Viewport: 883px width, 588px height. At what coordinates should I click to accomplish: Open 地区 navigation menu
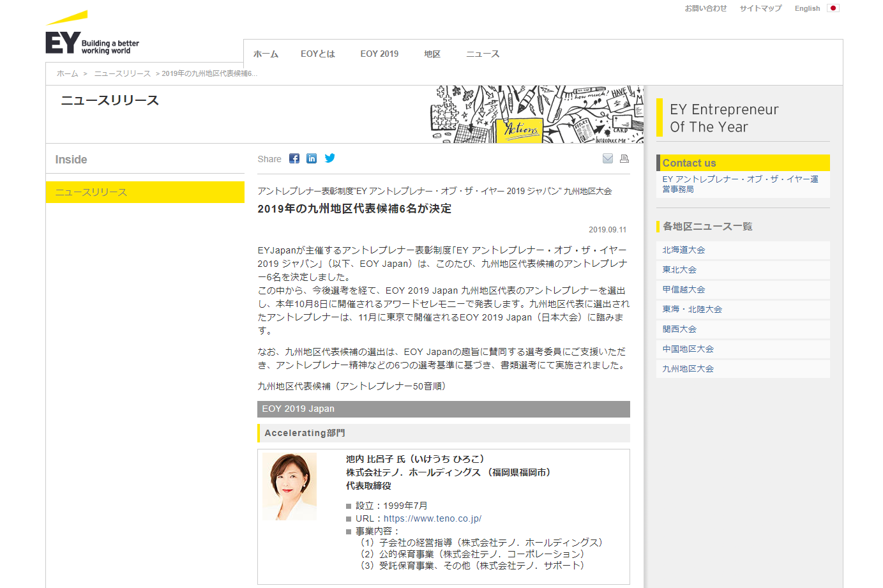click(x=432, y=54)
